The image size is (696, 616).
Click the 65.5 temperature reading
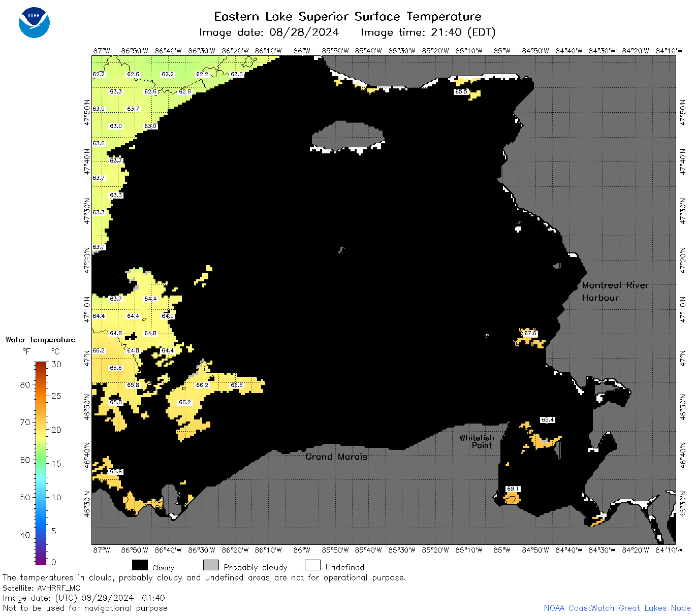coord(461,92)
